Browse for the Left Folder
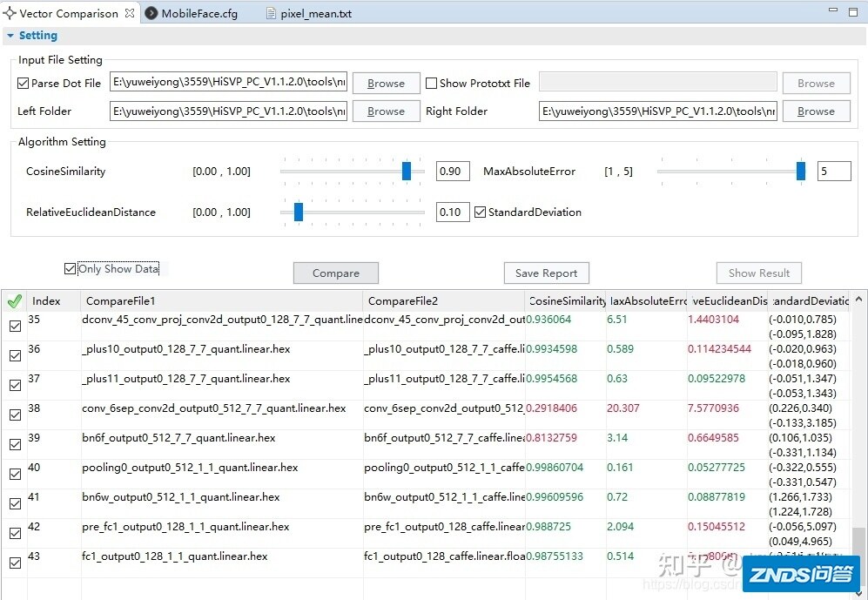This screenshot has width=868, height=600. click(386, 111)
